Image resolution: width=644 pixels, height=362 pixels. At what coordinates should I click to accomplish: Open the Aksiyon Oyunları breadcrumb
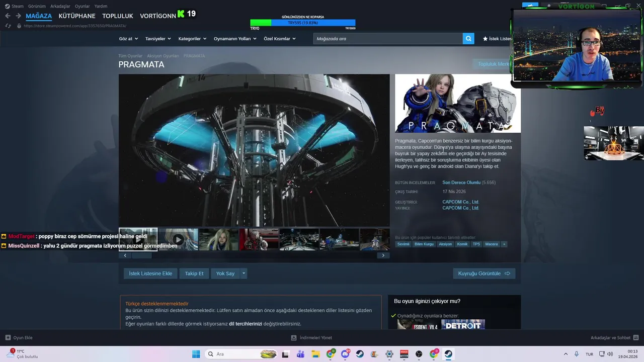(x=163, y=56)
